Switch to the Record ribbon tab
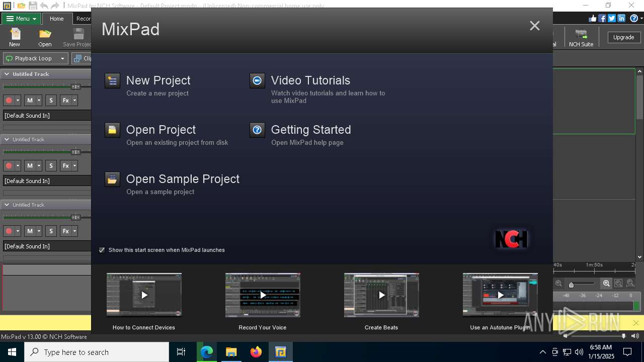 pyautogui.click(x=83, y=19)
